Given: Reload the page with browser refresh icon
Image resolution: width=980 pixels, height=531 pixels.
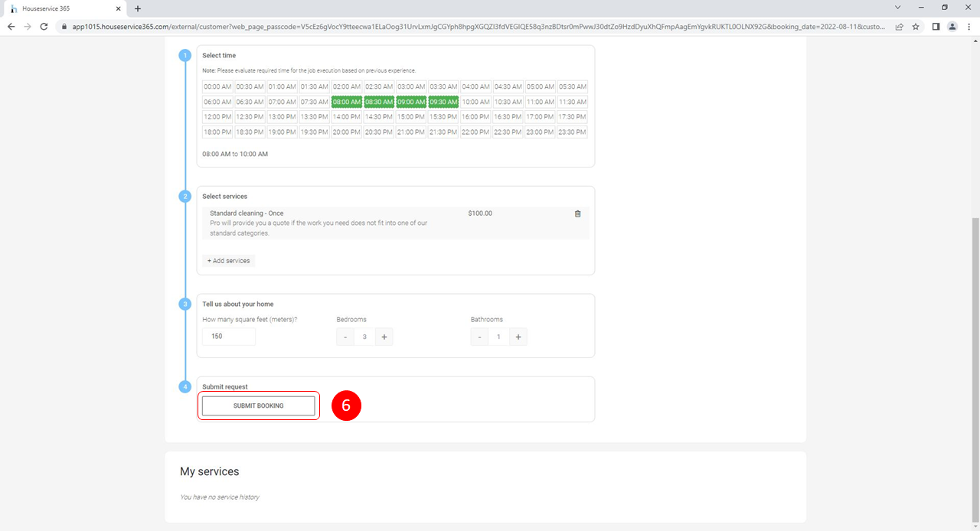Looking at the screenshot, I should pyautogui.click(x=44, y=26).
